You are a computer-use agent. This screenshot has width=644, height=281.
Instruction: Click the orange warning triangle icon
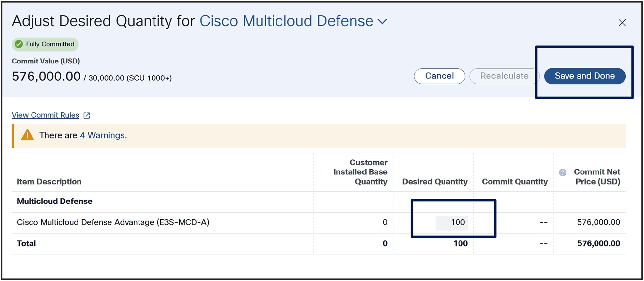(x=27, y=135)
